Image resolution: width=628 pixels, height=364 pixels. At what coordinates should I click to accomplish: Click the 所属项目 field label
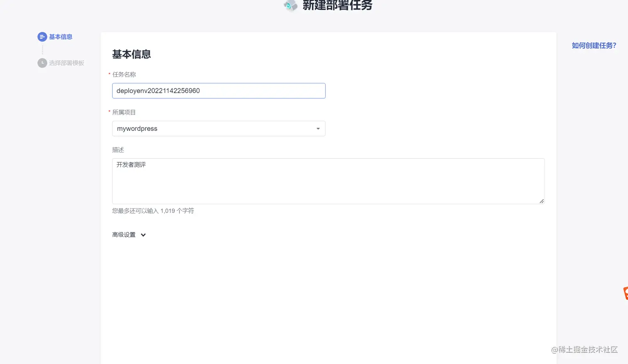[124, 112]
